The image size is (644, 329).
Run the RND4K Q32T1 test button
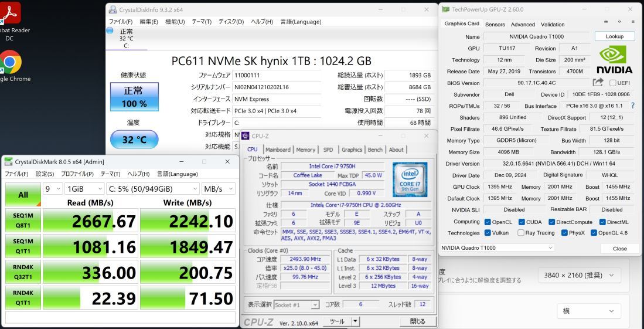23,272
